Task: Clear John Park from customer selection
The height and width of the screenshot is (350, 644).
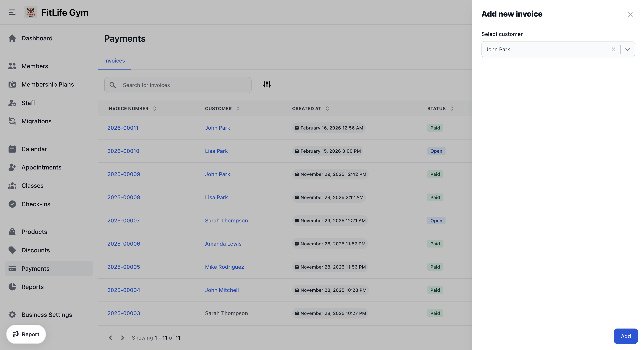Action: click(x=614, y=49)
